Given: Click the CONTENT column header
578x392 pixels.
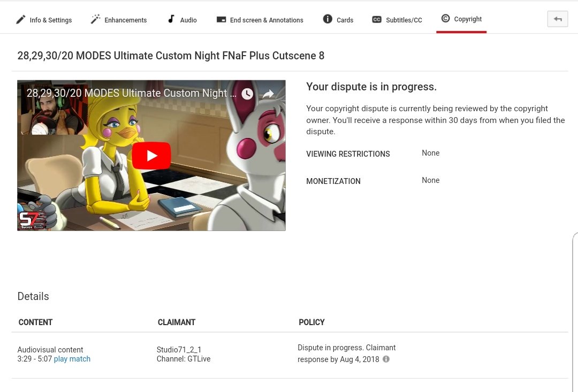Looking at the screenshot, I should pyautogui.click(x=35, y=322).
